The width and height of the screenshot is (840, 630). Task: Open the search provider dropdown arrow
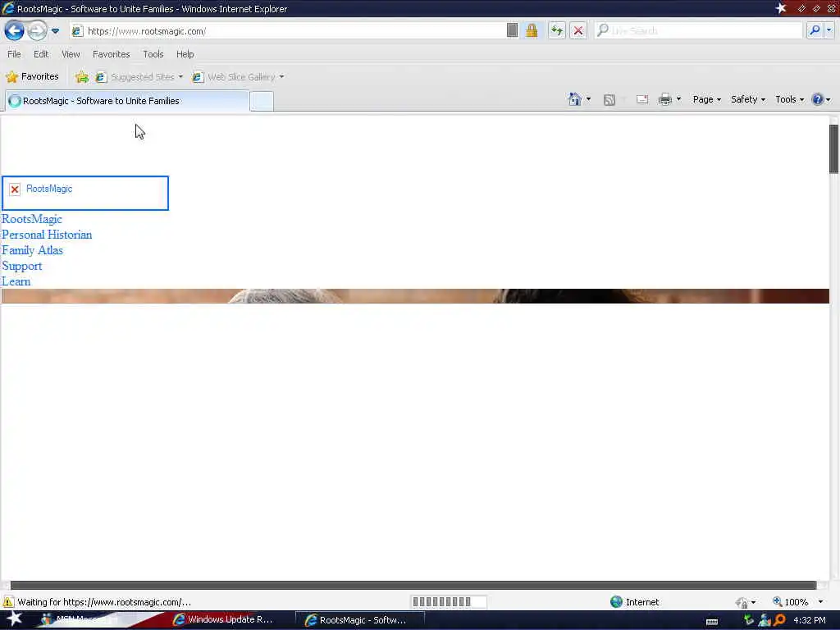(829, 30)
